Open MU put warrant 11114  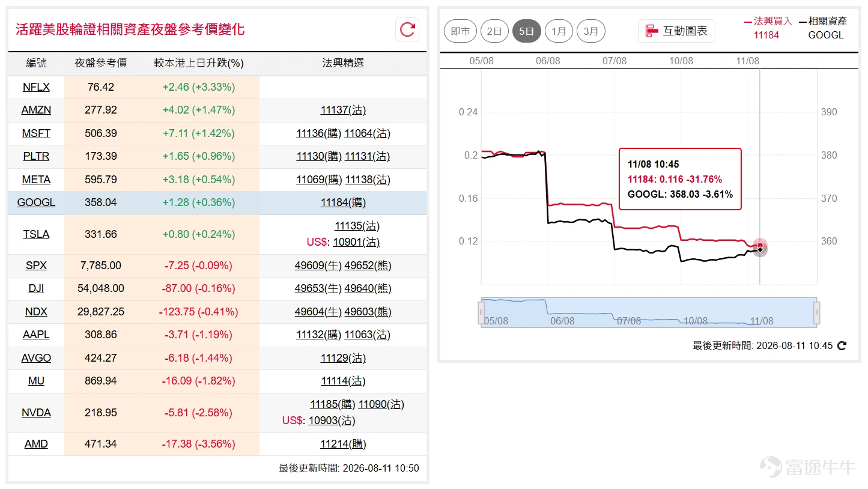pos(343,381)
